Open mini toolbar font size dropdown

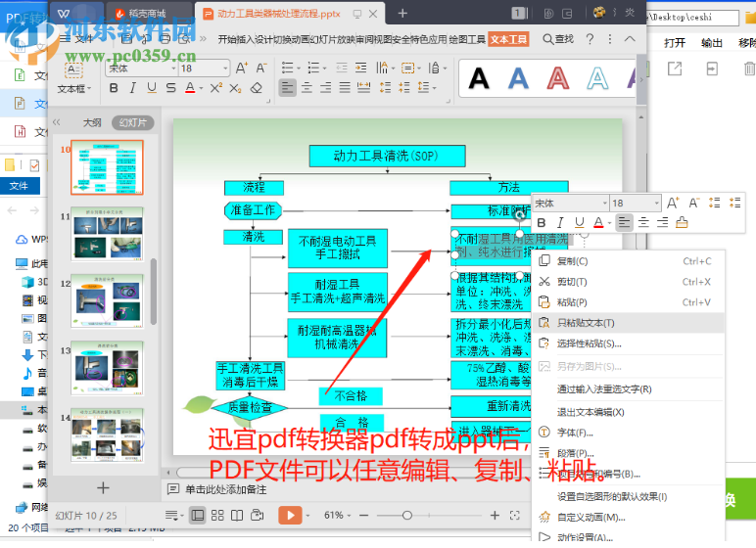pos(656,203)
